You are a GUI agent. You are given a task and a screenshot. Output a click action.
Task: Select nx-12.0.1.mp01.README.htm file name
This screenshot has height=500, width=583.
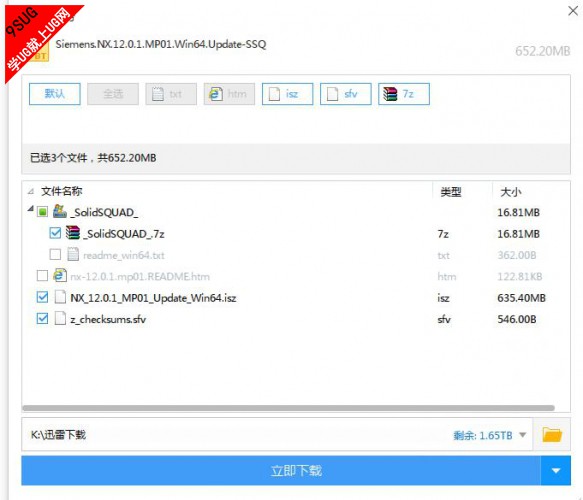[x=140, y=277]
